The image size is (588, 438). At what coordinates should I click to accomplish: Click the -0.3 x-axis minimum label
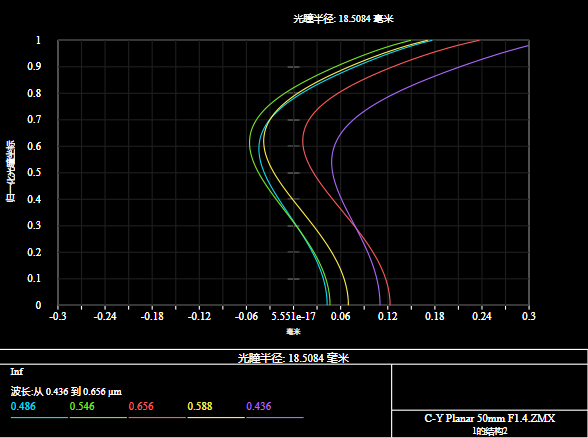(58, 316)
